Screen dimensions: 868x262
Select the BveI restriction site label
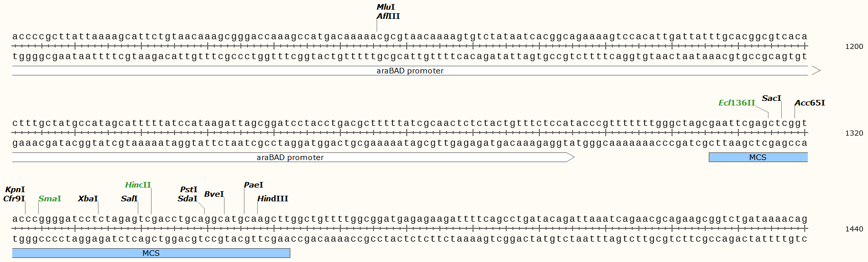click(214, 194)
